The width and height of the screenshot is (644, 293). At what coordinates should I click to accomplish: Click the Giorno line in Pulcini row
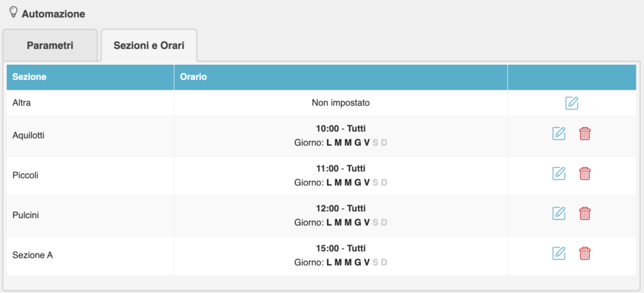(x=341, y=223)
